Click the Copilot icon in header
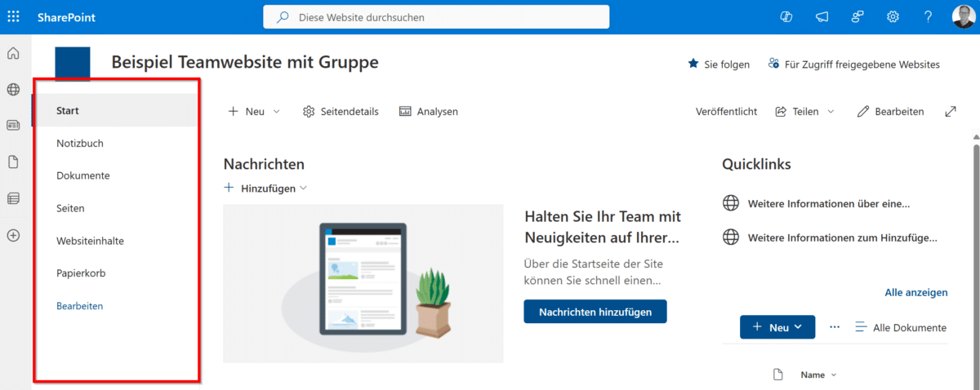This screenshot has width=980, height=390. point(787,16)
